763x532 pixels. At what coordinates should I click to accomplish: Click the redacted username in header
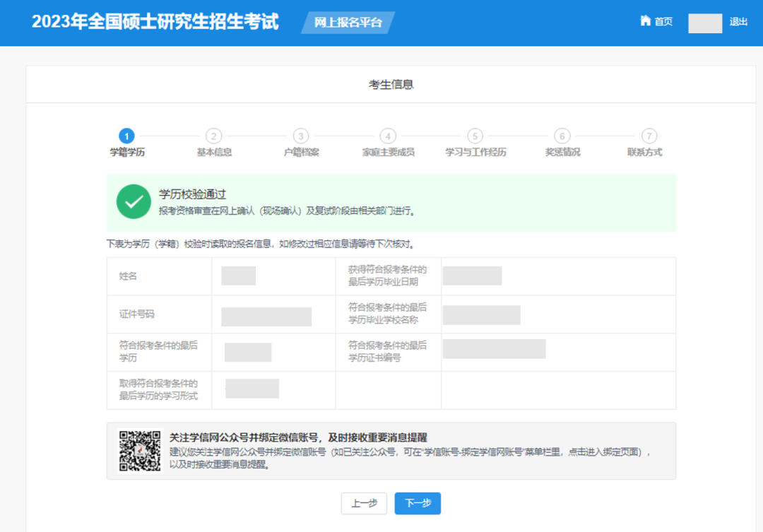click(705, 23)
